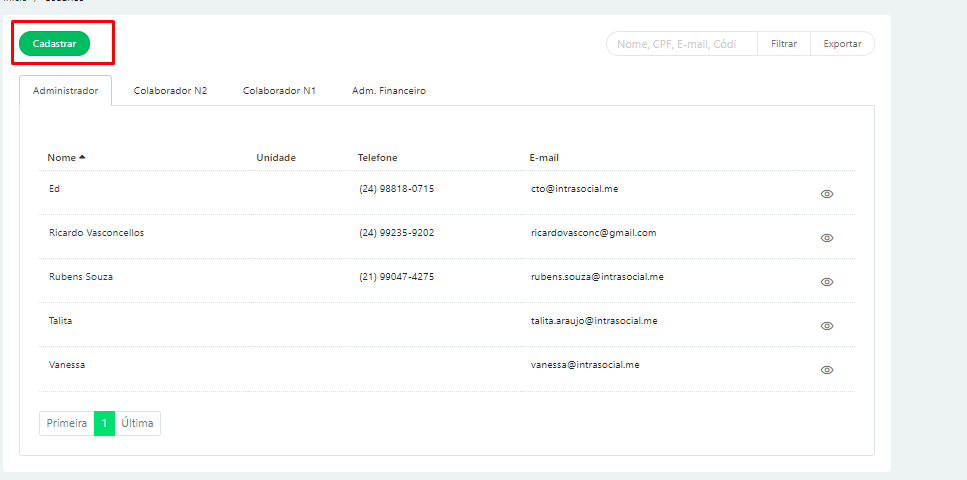The image size is (967, 480).
Task: Go to the Adm. Financeiro tab
Action: tap(389, 91)
